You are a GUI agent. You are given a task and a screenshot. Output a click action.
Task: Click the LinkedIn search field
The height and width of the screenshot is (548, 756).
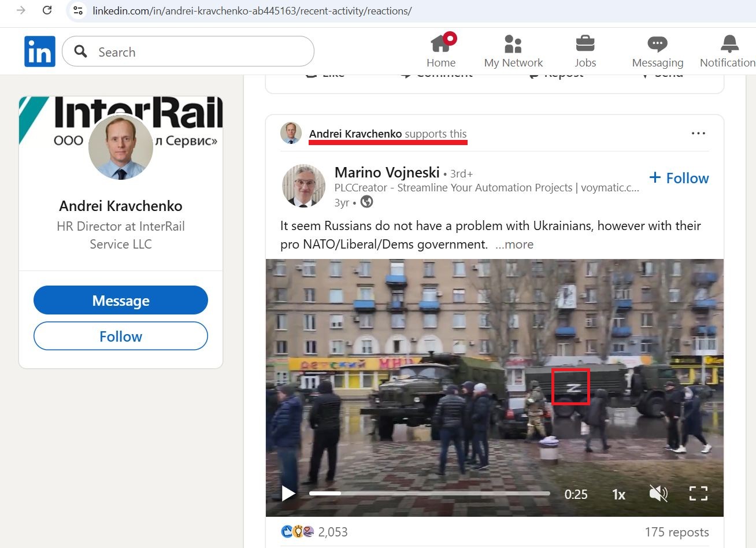197,52
